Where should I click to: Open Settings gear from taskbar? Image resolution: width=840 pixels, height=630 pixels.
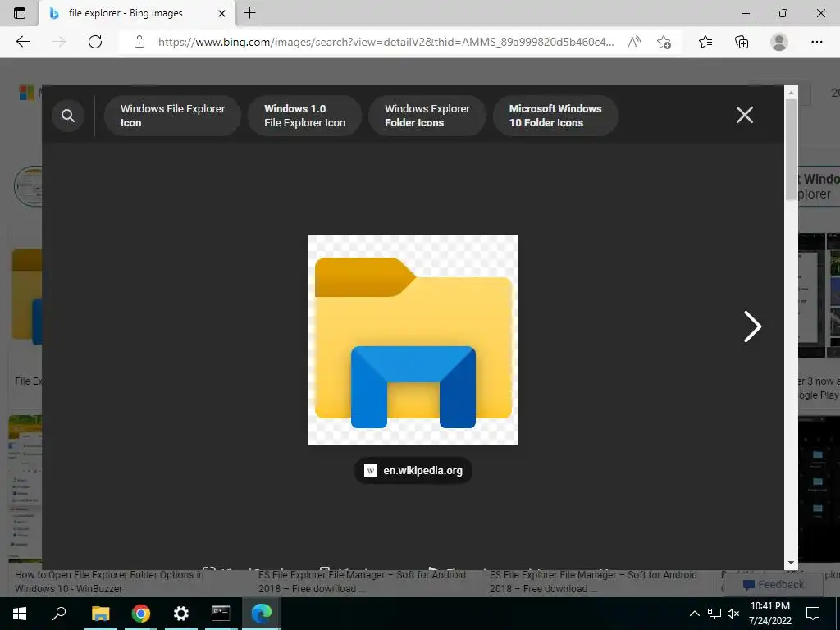(180, 614)
